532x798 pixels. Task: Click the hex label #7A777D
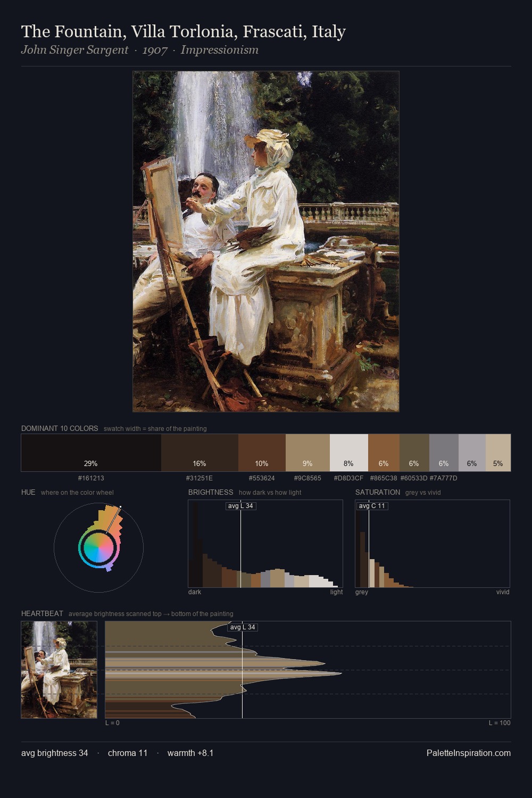(x=444, y=478)
